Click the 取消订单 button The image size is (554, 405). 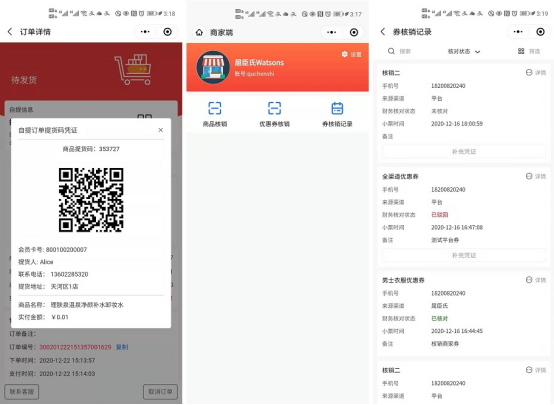160,392
